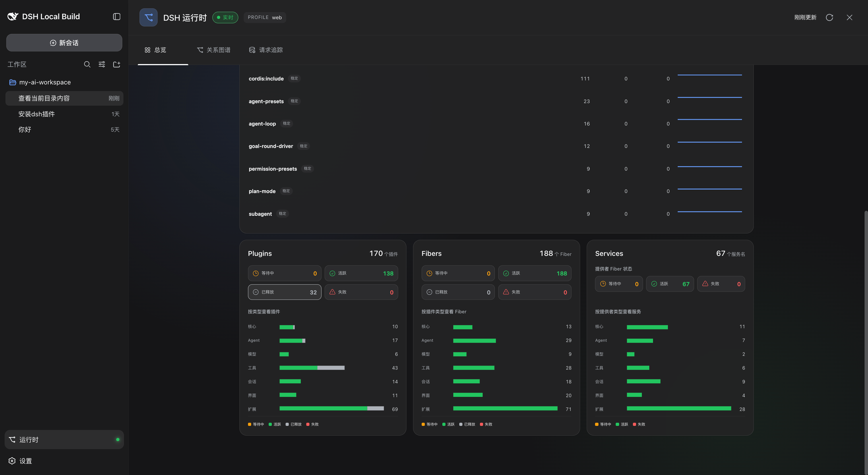This screenshot has width=868, height=475.
Task: Click Services 扩展 row with 28
Action: (x=670, y=409)
